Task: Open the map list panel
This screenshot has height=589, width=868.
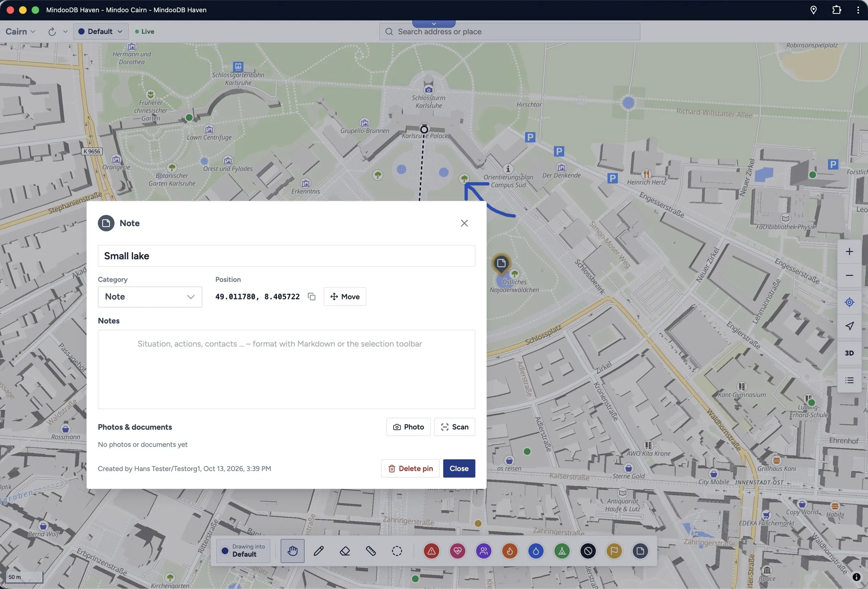Action: point(849,381)
